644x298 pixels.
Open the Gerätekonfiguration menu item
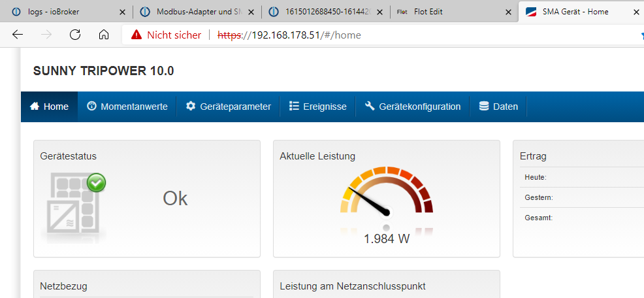[x=412, y=107]
